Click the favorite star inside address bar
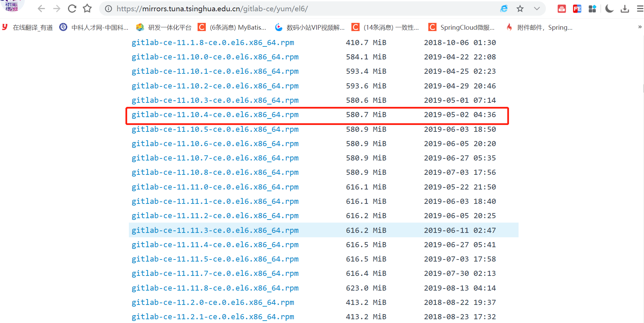The image size is (644, 323). coord(520,9)
